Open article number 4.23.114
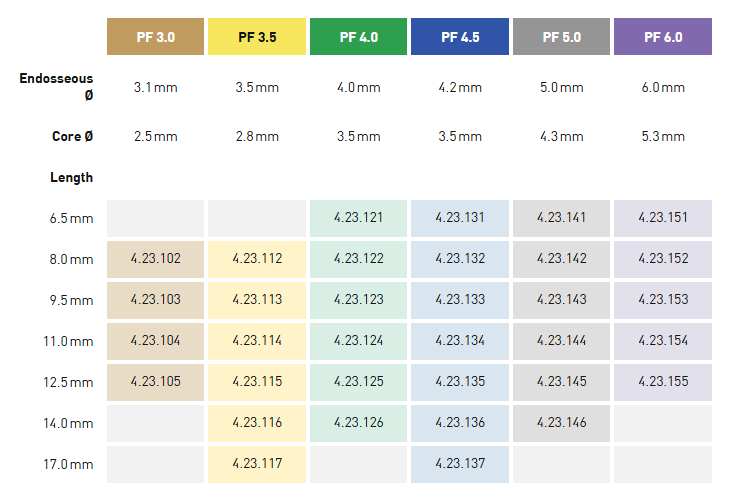748x503 pixels. (257, 341)
